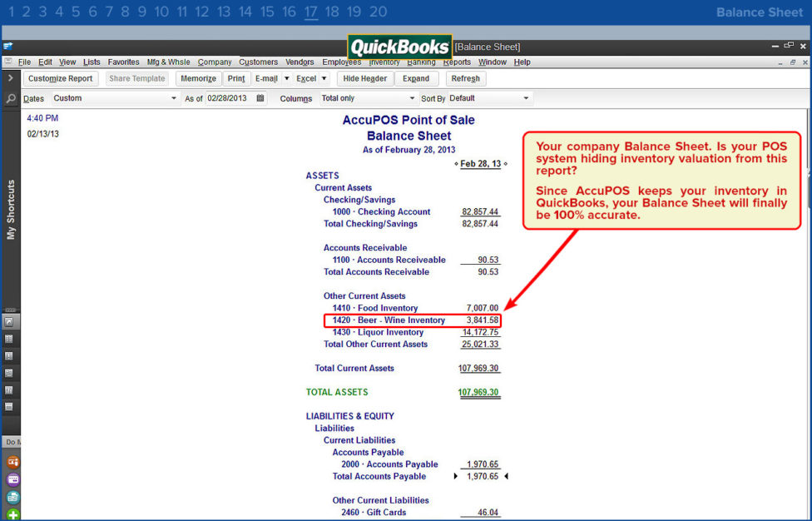This screenshot has width=812, height=521.
Task: Open the calendar picker next to the As of date
Action: point(260,98)
